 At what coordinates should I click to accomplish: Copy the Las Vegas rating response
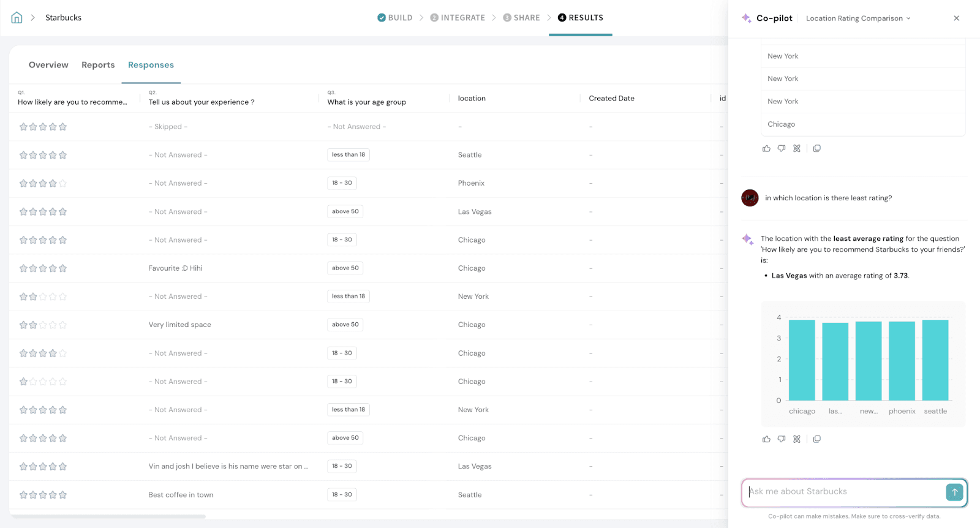[x=817, y=439]
